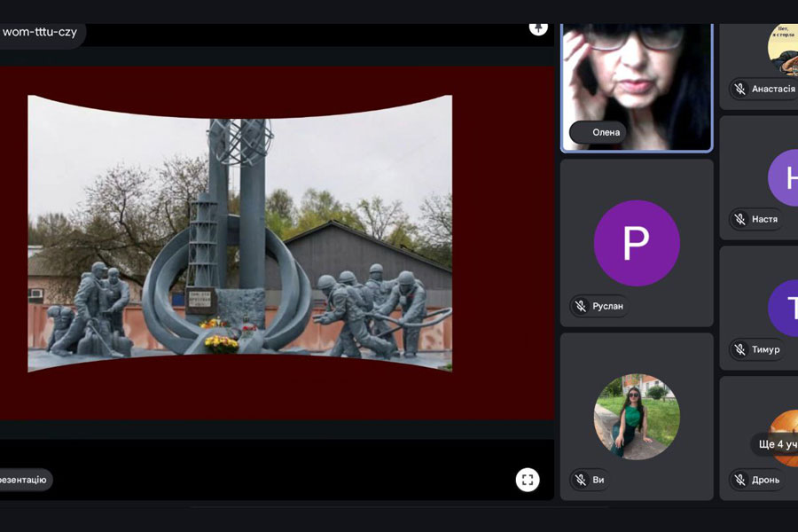Screen dimensions: 798x532
Task: Click the pin icon above the presentation
Action: (x=538, y=28)
